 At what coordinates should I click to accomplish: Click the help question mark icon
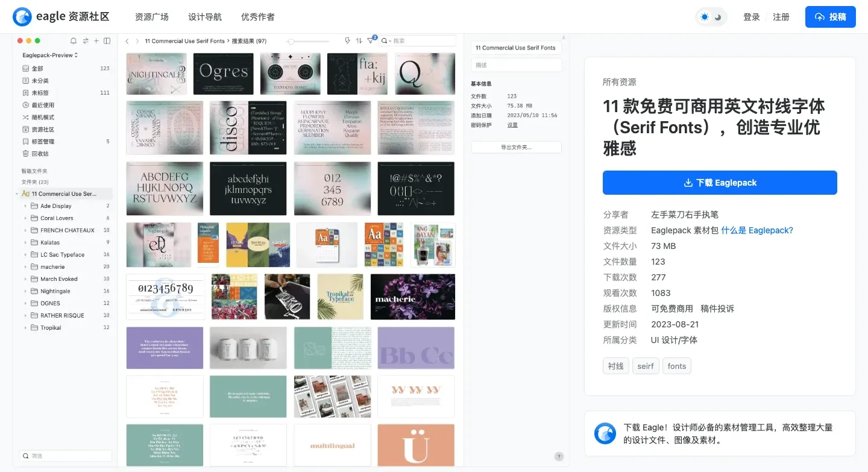pos(559,456)
